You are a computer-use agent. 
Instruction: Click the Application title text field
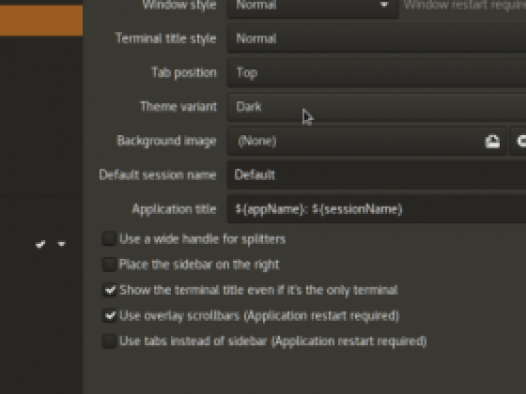tap(377, 209)
